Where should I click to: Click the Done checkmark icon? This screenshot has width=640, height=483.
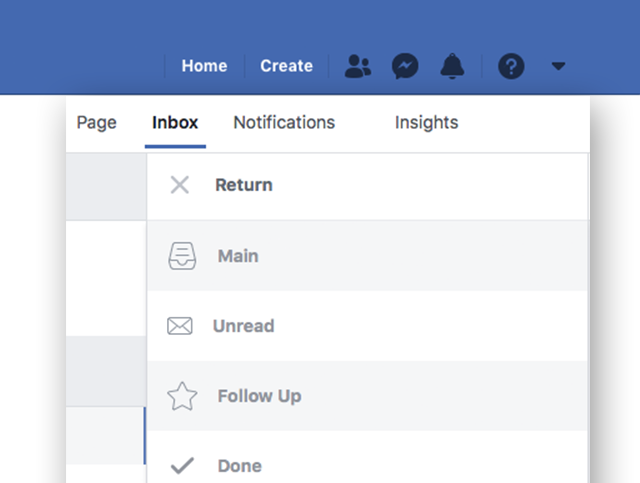(181, 466)
